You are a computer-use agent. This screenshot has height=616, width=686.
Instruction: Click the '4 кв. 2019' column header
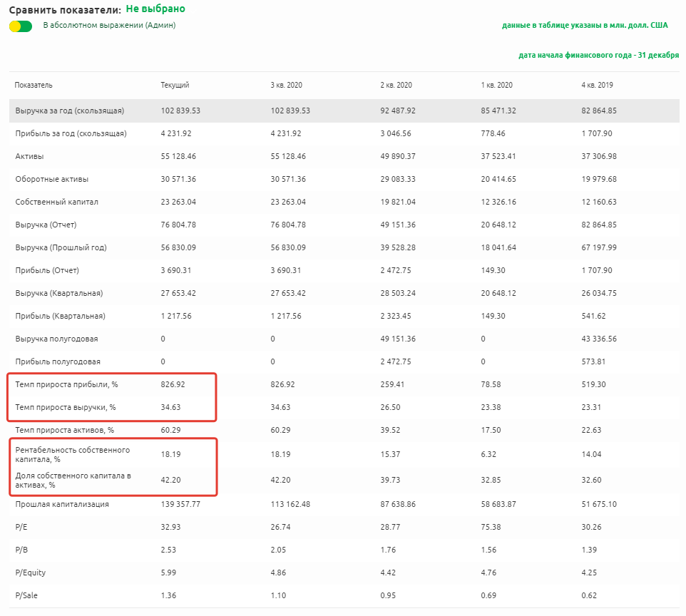point(598,85)
